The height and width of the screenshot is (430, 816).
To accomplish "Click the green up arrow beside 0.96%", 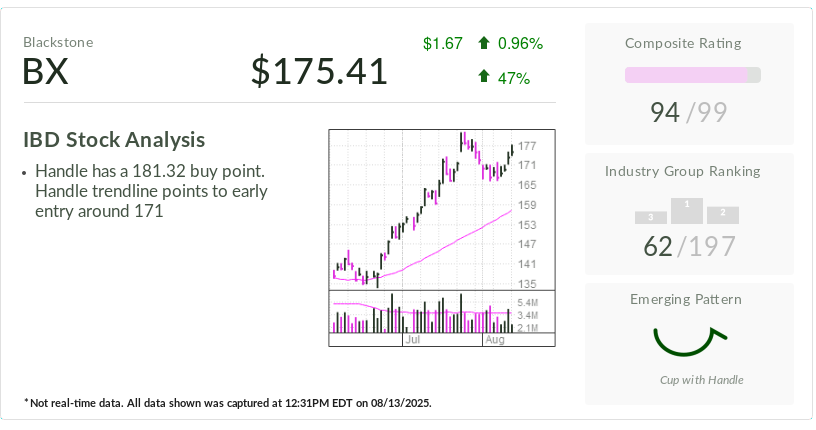I will click(x=484, y=43).
